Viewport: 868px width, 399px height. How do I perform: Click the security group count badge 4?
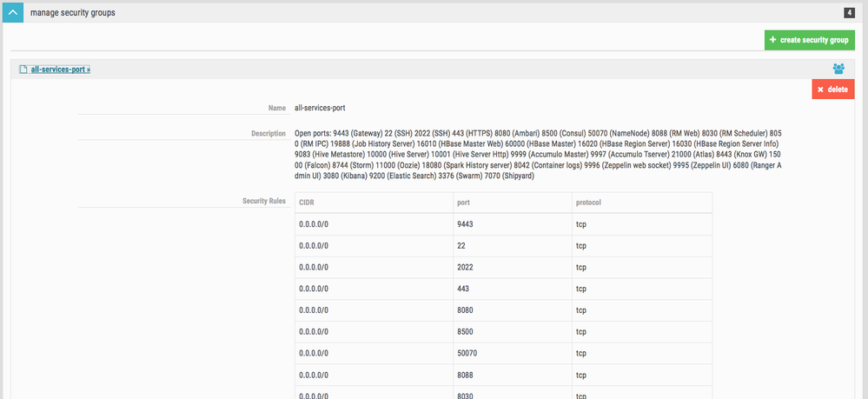[849, 12]
